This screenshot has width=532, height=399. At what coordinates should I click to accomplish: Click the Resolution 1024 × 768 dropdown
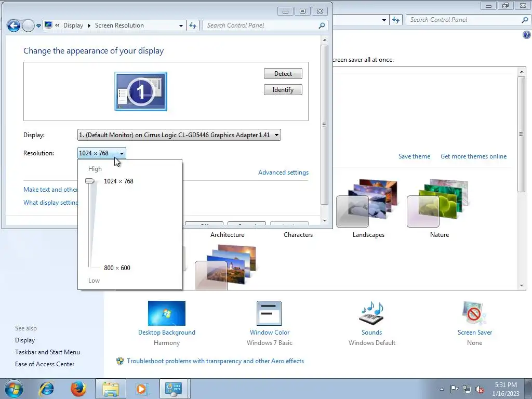[x=102, y=153]
